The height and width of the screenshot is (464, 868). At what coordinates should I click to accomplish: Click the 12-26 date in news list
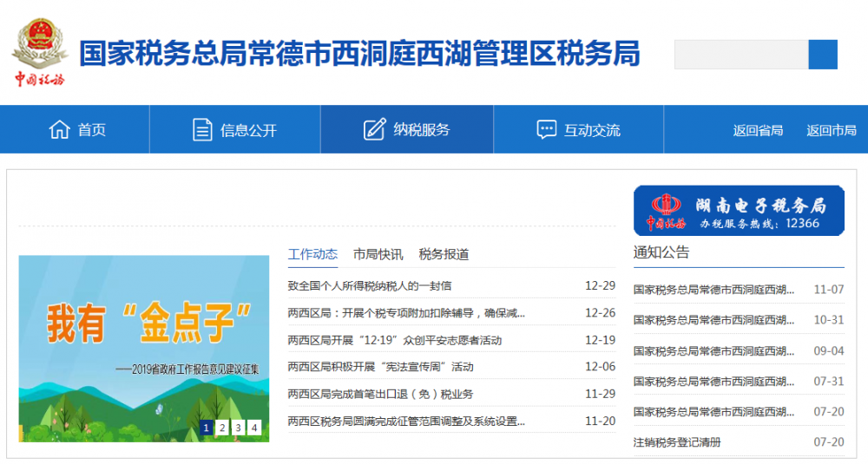click(x=600, y=313)
